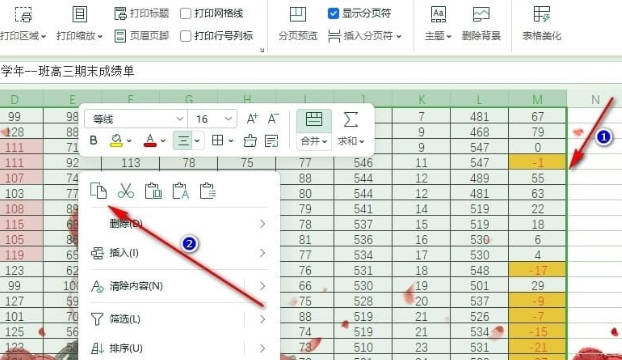Click the Paste clipboard icon
This screenshot has width=622, height=360.
coord(153,191)
